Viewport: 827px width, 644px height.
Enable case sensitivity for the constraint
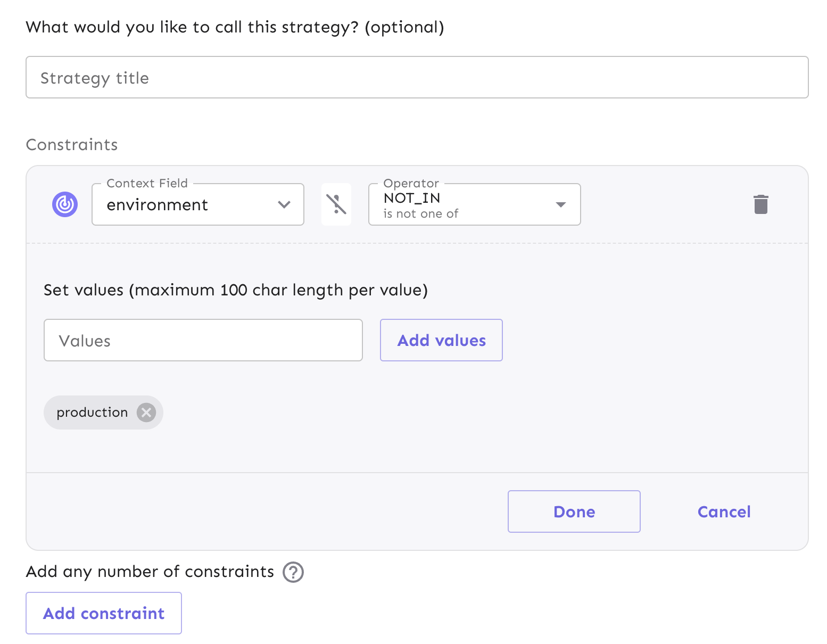click(336, 204)
